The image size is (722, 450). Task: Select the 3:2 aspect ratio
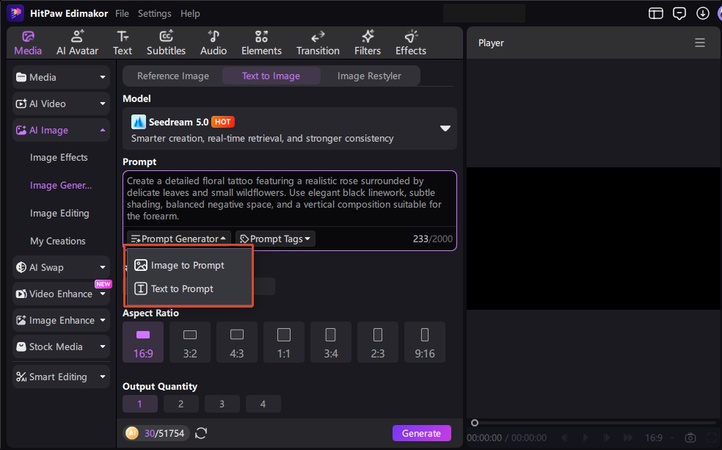190,342
